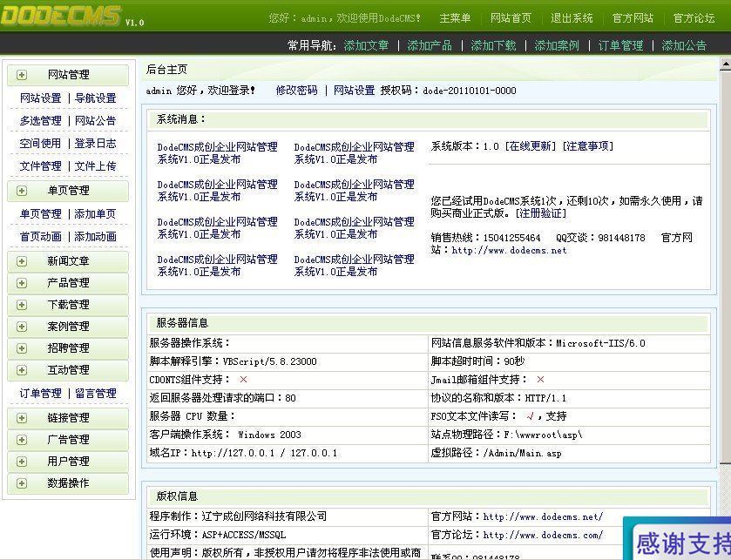
Task: Open 文件管理 in the sidebar
Action: (41, 165)
